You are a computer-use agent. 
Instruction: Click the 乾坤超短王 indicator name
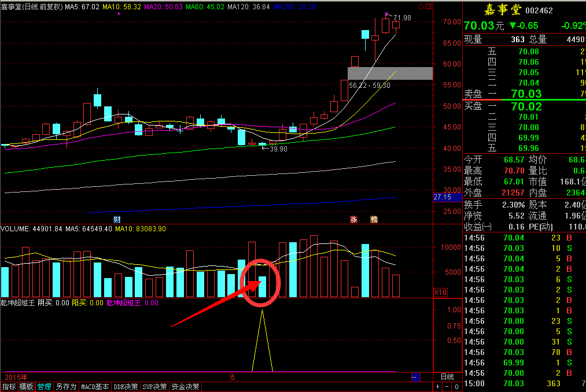tap(17, 303)
